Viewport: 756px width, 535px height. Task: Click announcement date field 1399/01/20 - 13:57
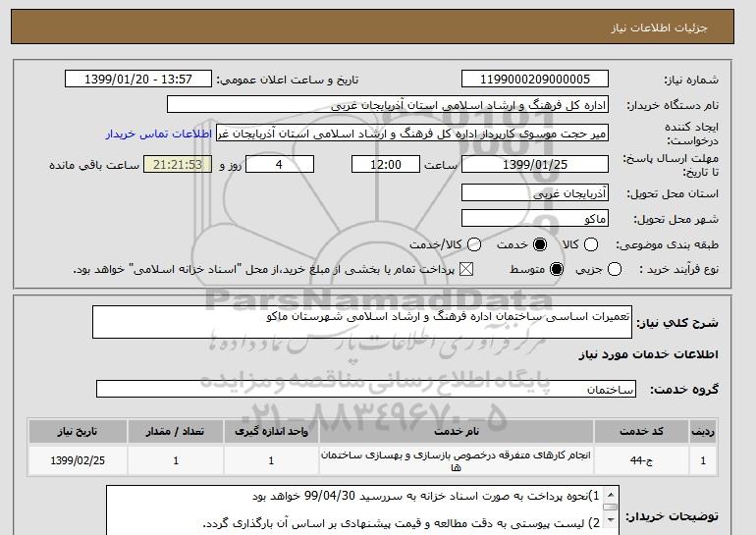[138, 80]
